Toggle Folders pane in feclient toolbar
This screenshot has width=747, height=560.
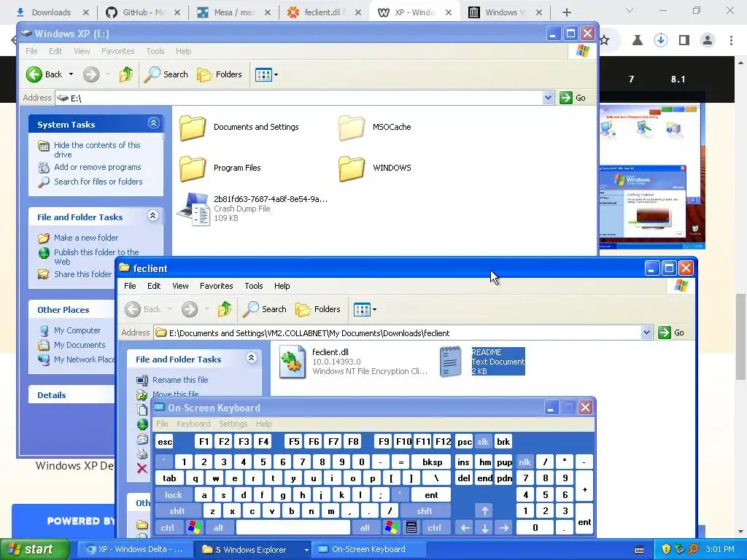(318, 309)
